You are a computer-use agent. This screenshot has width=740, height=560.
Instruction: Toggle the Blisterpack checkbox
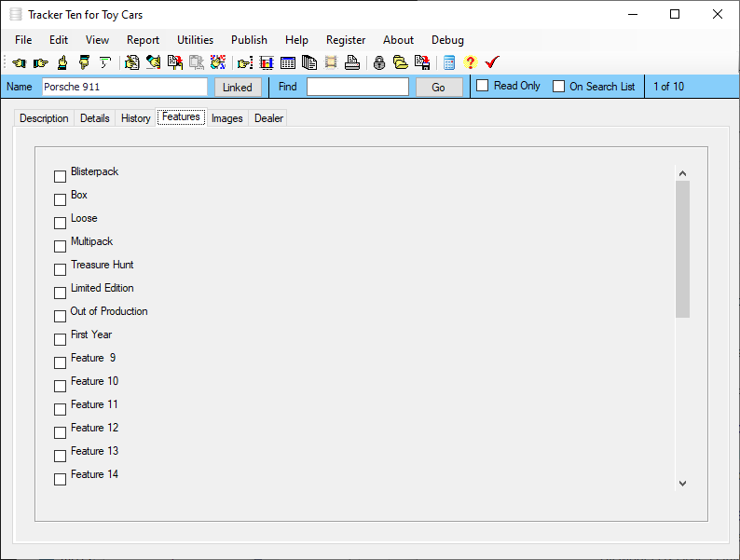(60, 176)
